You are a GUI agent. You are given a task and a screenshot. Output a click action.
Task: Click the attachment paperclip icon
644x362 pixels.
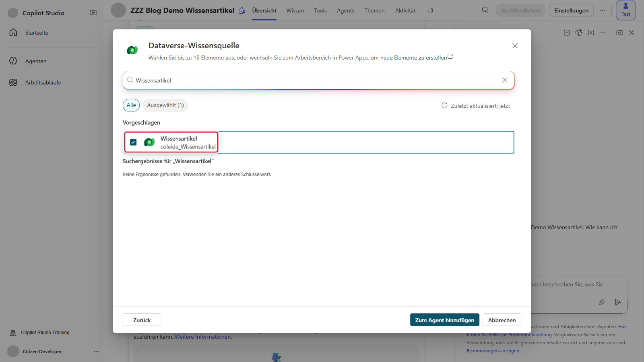click(601, 302)
